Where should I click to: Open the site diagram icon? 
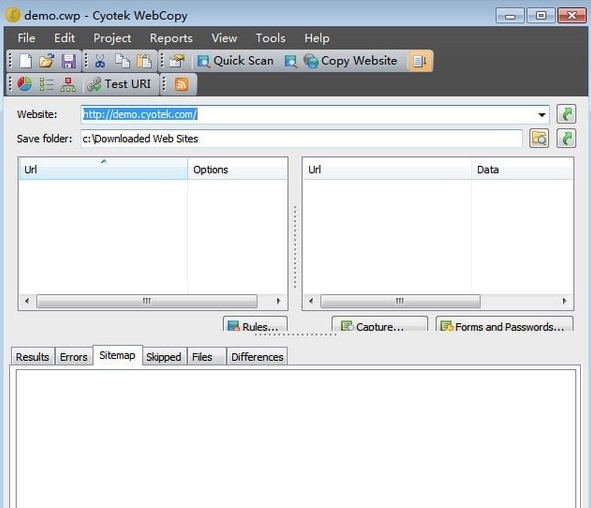click(68, 84)
